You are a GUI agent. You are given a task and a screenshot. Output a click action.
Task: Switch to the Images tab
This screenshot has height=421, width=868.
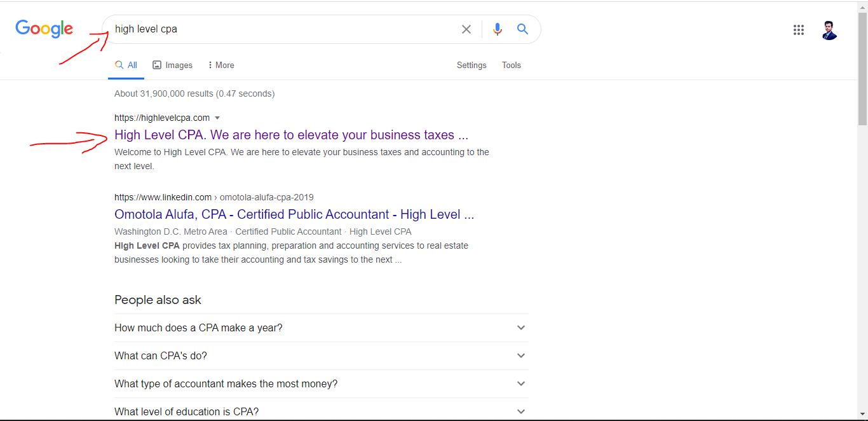click(x=172, y=65)
